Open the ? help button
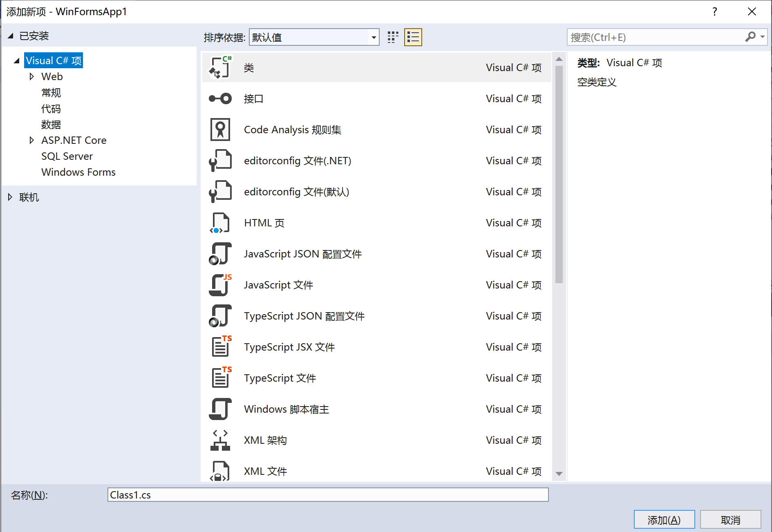This screenshot has width=772, height=532. pos(715,11)
